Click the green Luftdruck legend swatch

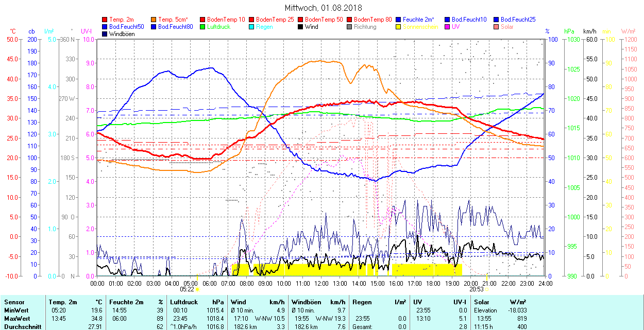click(x=202, y=27)
